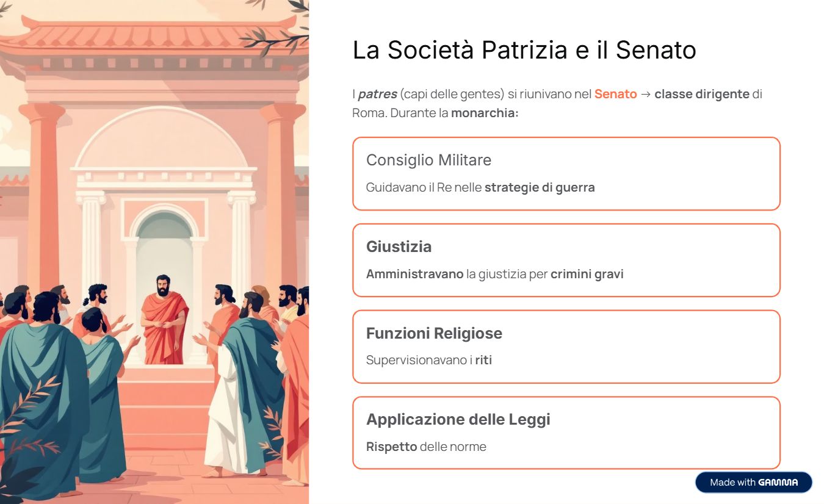Click the bold "crimini gravi" phrase
824x504 pixels.
coord(587,274)
